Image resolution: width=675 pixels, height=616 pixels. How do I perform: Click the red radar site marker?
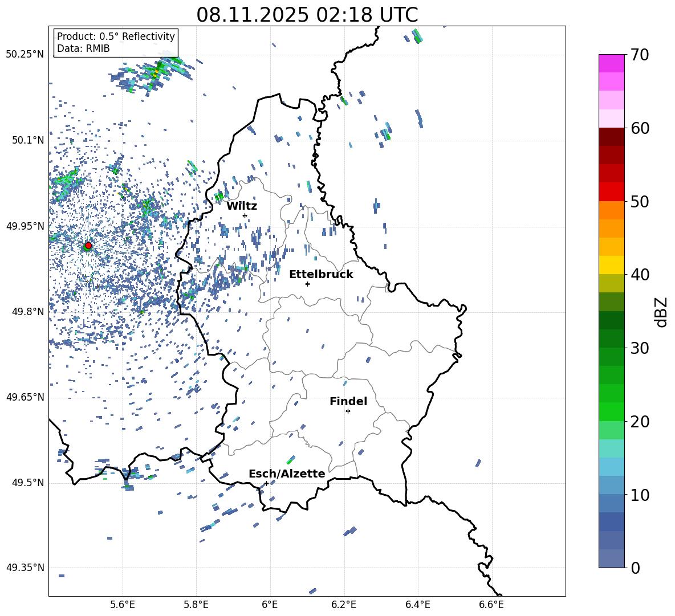pyautogui.click(x=88, y=246)
